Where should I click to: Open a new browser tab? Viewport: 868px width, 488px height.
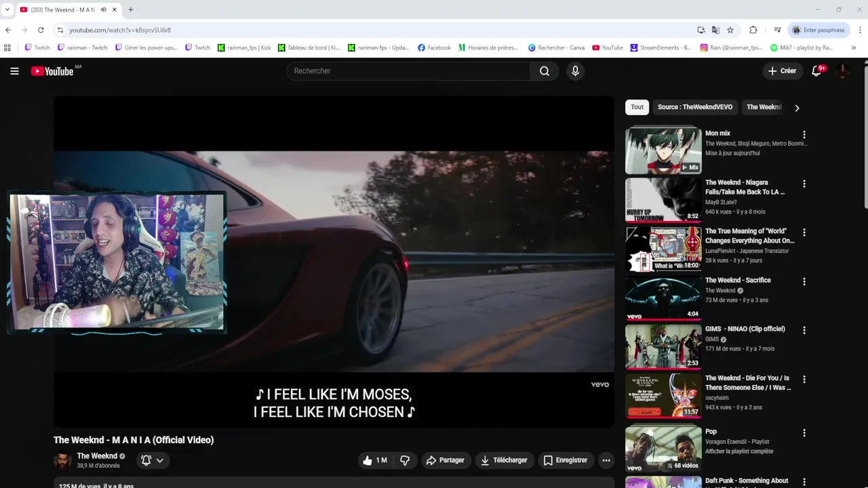(x=130, y=9)
